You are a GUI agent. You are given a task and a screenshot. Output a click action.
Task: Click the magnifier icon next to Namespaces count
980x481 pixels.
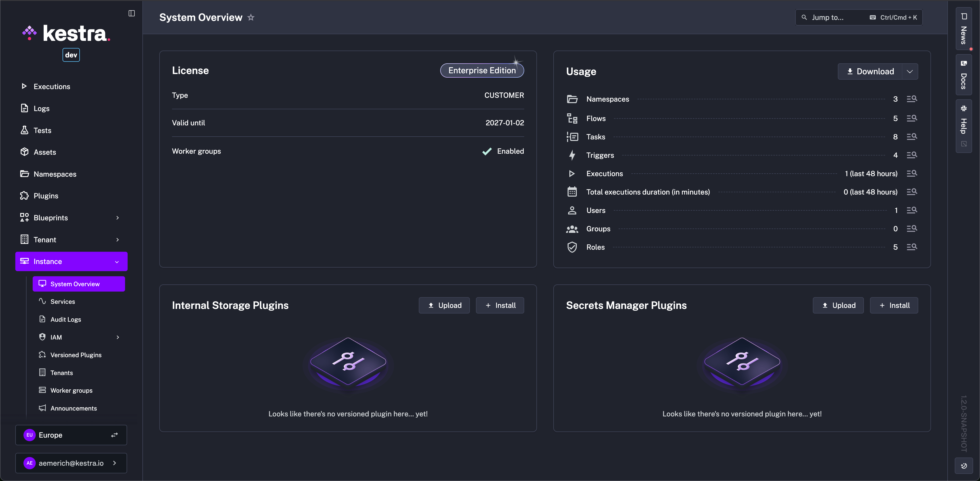(x=912, y=99)
